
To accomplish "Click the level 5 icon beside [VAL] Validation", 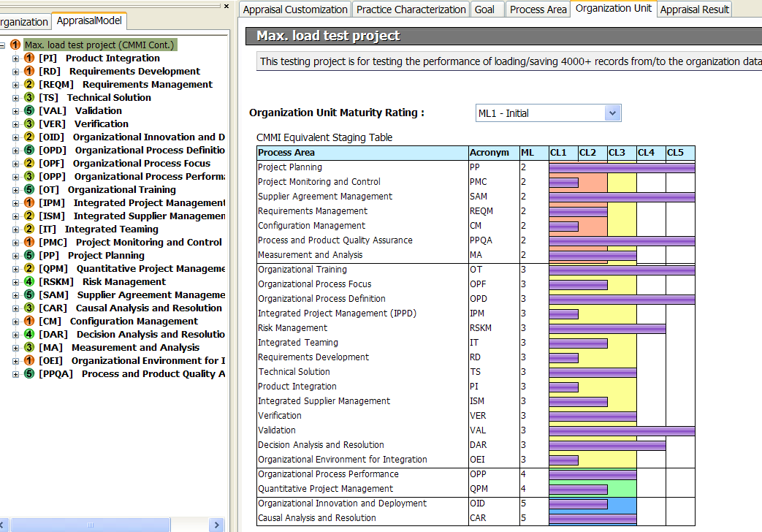I will point(29,110).
